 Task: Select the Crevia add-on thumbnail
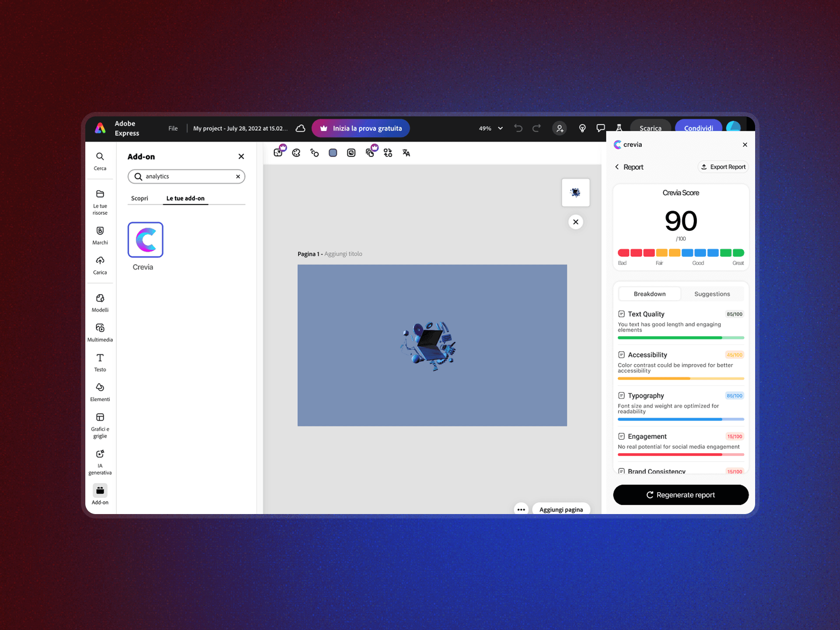pyautogui.click(x=145, y=240)
